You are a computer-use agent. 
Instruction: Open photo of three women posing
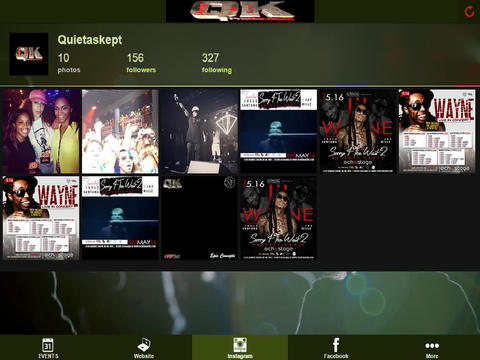(x=41, y=131)
